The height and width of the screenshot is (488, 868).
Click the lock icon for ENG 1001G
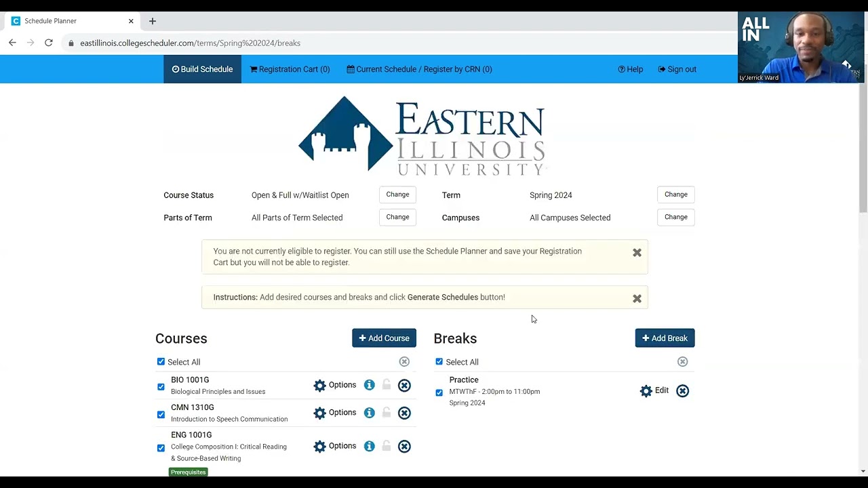387,445
